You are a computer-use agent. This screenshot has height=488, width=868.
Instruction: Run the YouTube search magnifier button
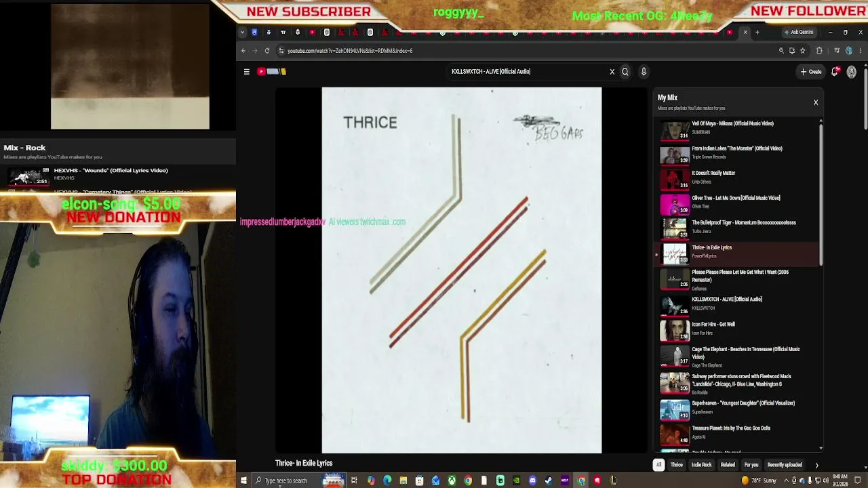[x=625, y=71]
